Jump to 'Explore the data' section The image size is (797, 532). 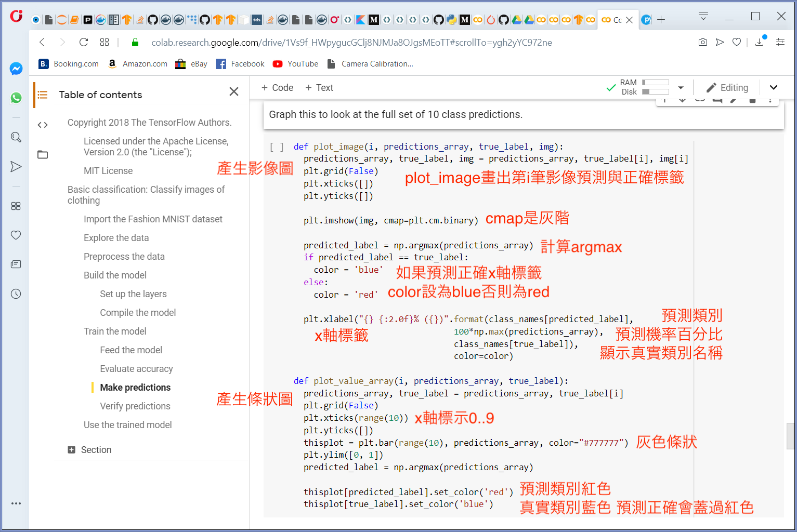pyautogui.click(x=116, y=238)
